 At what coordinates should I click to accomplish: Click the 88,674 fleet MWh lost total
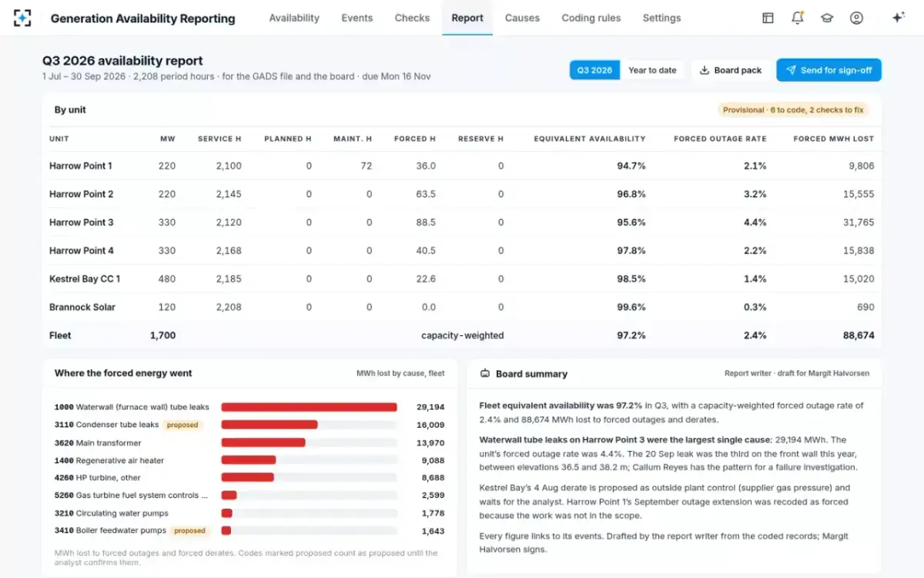858,335
